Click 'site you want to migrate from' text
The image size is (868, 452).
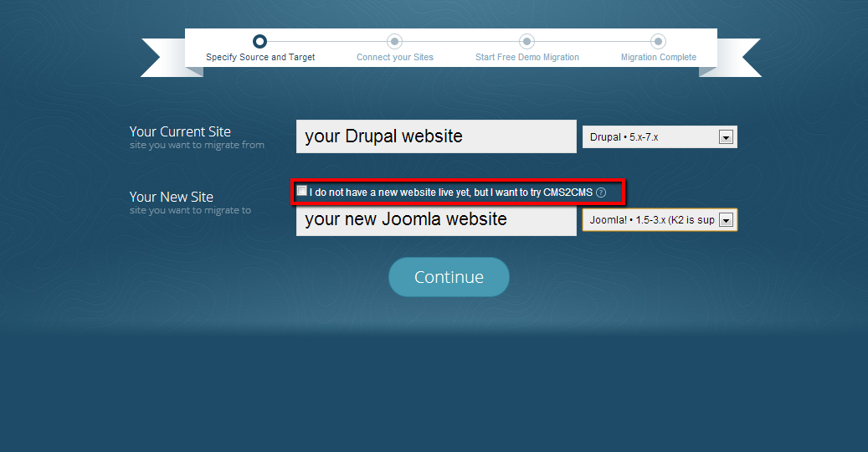click(197, 145)
